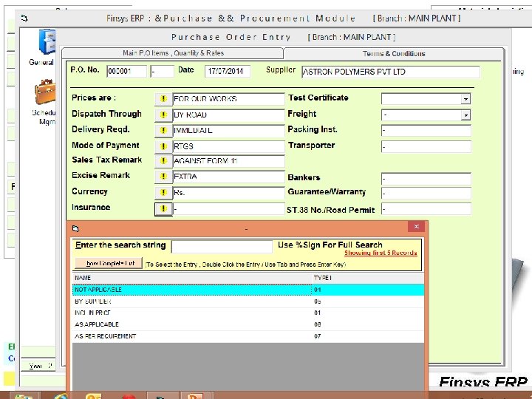This screenshot has height=399, width=532.
Task: Click the Dispatch Through field BY ROAD
Action: (228, 115)
